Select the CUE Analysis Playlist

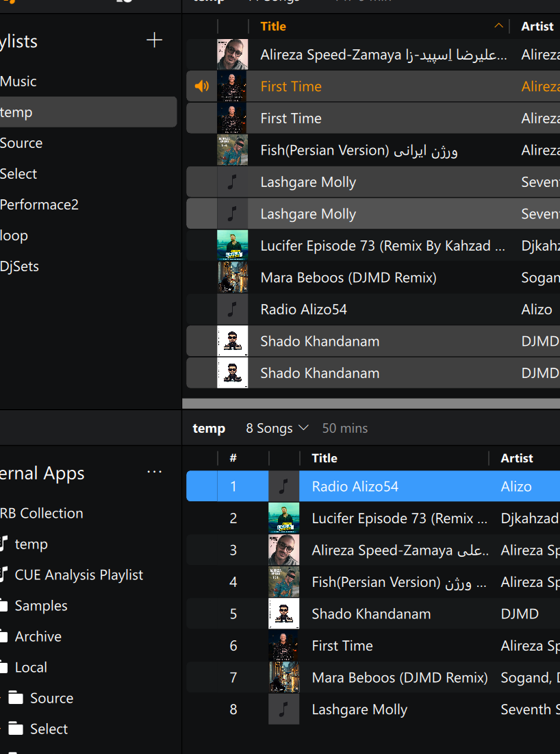pos(79,575)
